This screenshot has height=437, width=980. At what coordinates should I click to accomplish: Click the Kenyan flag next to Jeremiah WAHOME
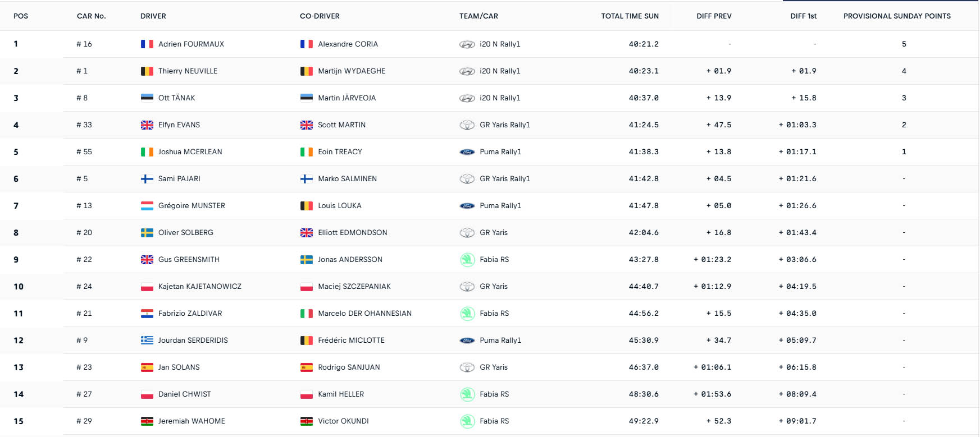[147, 421]
